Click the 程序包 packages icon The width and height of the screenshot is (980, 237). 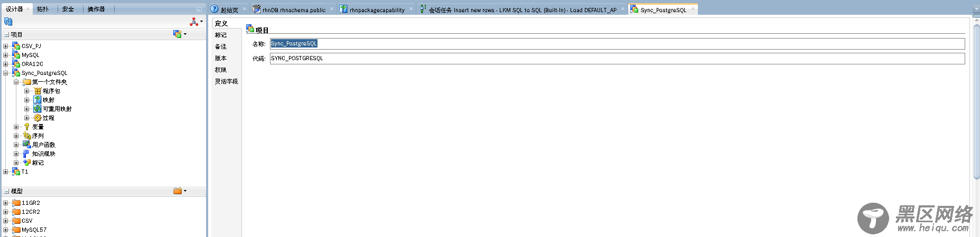click(38, 91)
